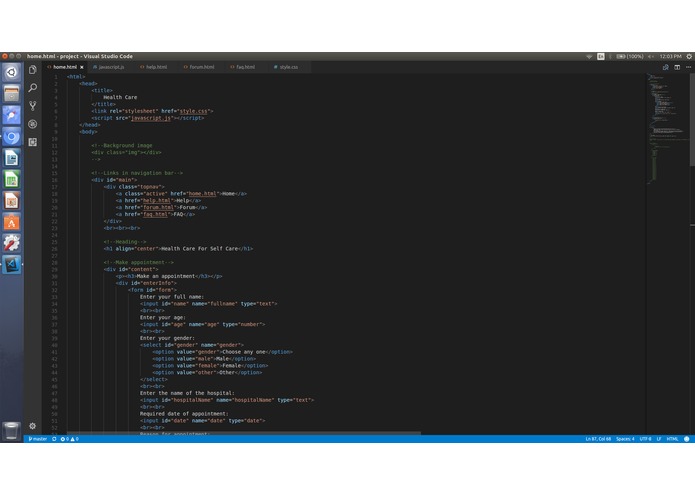Open the editor More Actions ellipsis

click(x=688, y=67)
